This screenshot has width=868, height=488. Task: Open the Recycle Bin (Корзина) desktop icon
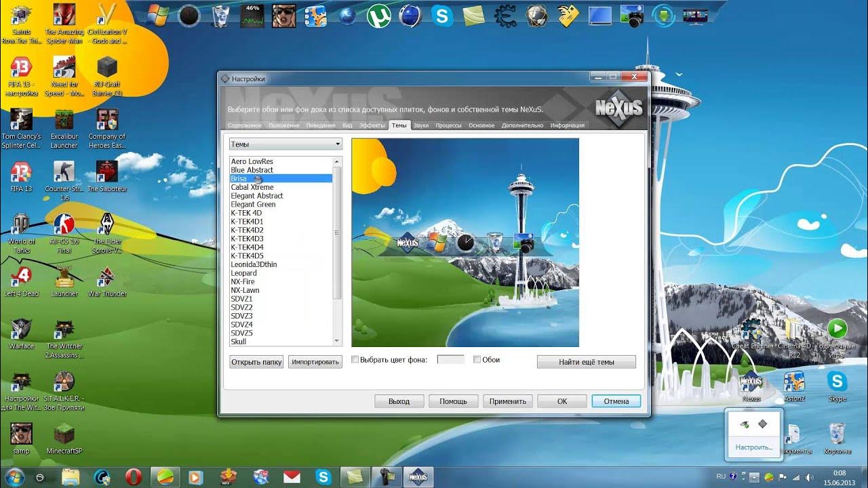coord(838,439)
